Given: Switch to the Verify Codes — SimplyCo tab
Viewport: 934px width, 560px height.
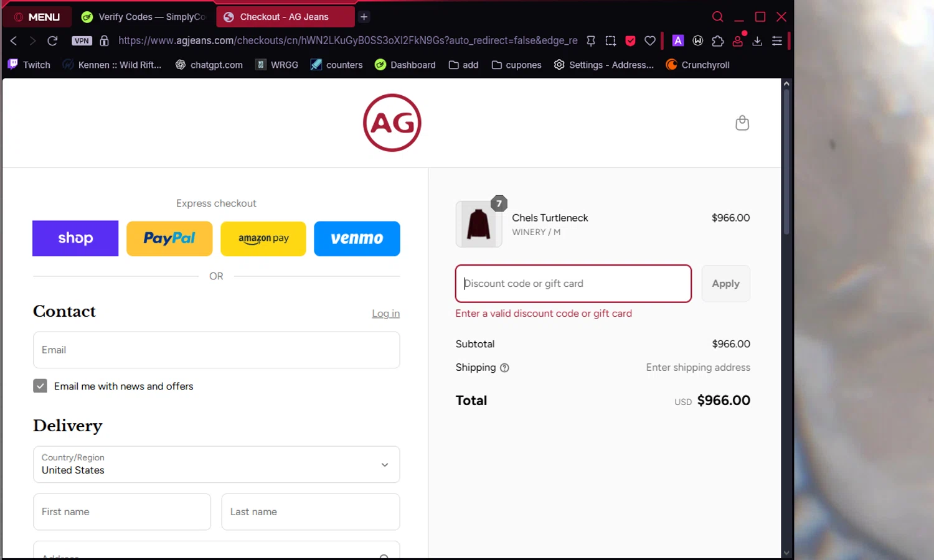Looking at the screenshot, I should pos(144,17).
